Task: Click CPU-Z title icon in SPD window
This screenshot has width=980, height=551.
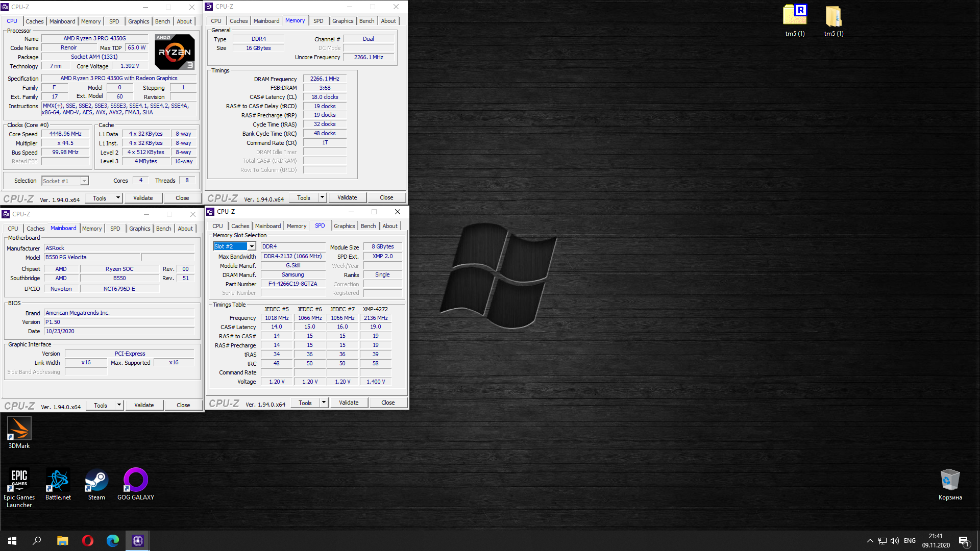Action: tap(210, 211)
